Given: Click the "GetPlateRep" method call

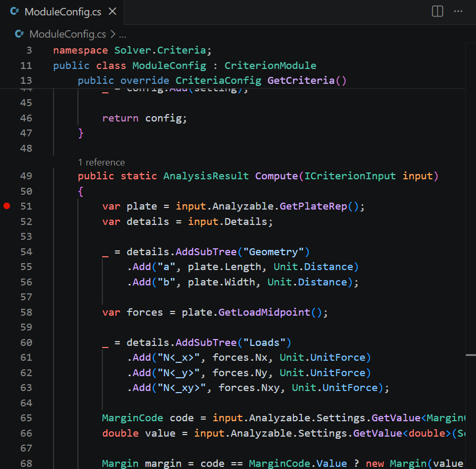Looking at the screenshot, I should point(313,206).
